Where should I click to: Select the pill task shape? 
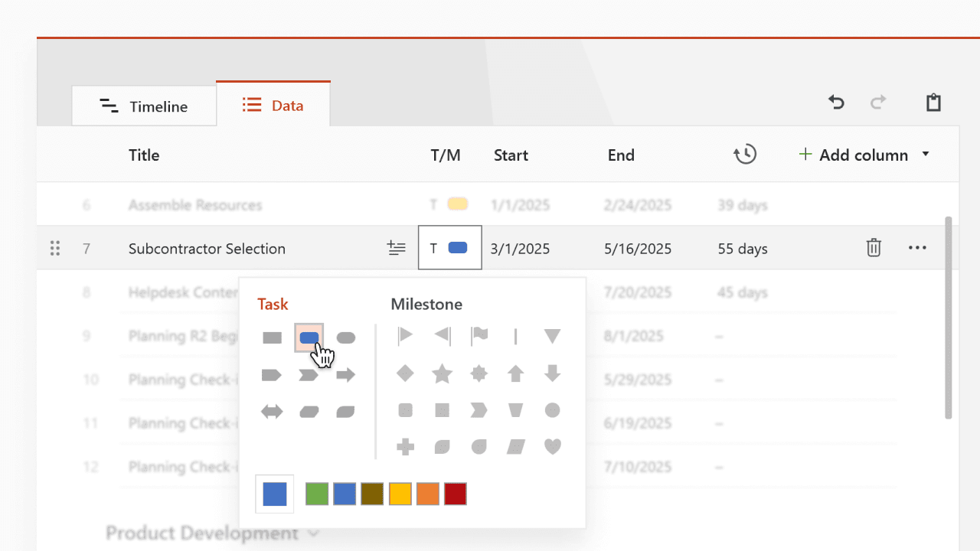coord(346,337)
